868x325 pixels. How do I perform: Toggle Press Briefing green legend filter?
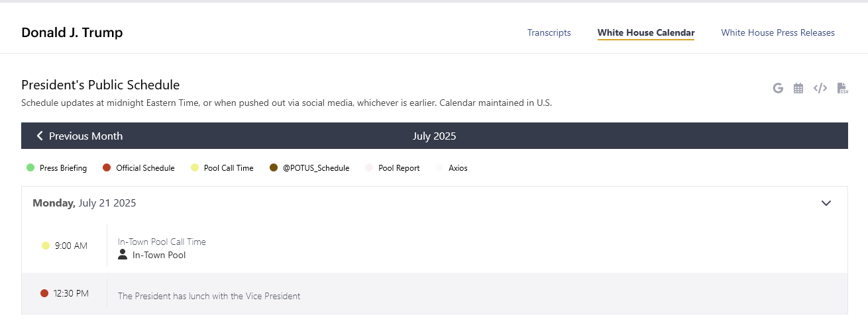[x=30, y=168]
